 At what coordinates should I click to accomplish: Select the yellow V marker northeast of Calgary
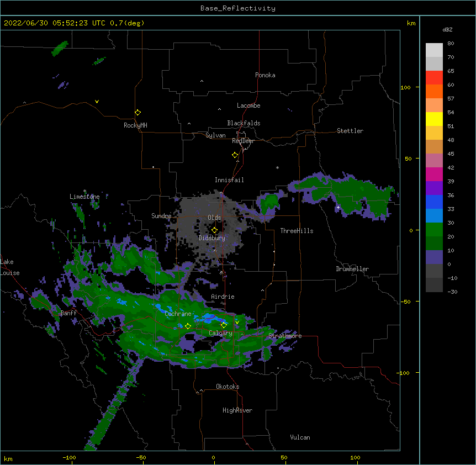(237, 323)
